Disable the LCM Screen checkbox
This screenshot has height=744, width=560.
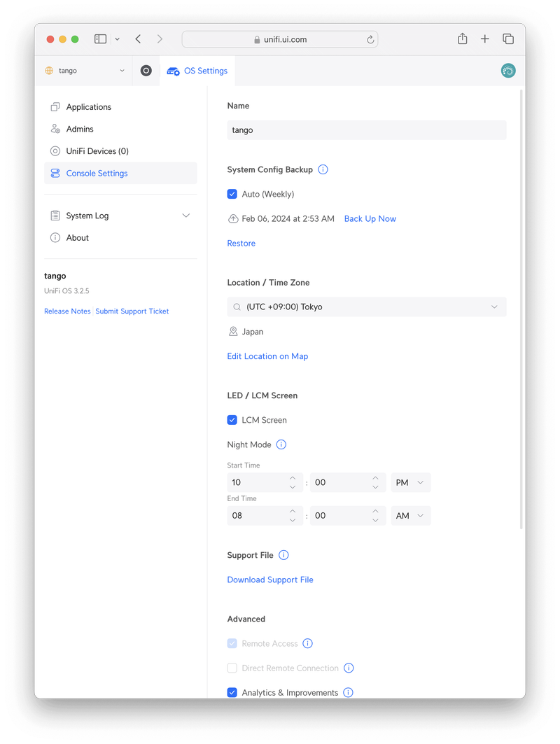[x=232, y=420]
